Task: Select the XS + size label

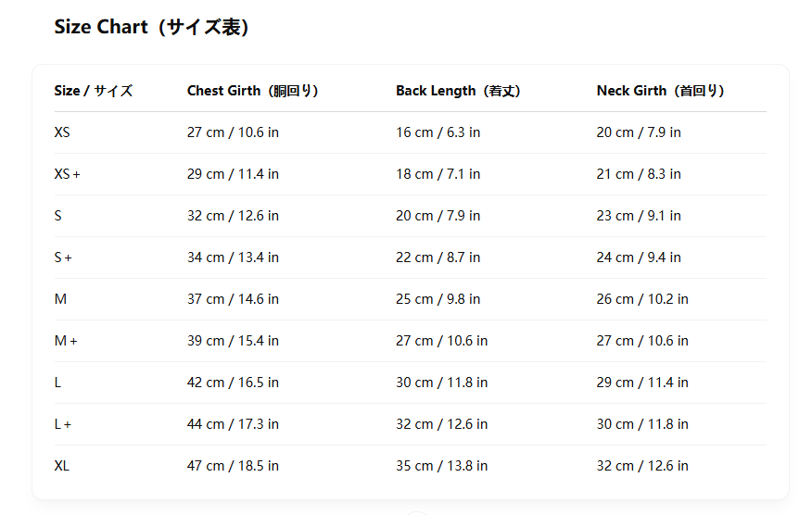Action: [x=67, y=174]
